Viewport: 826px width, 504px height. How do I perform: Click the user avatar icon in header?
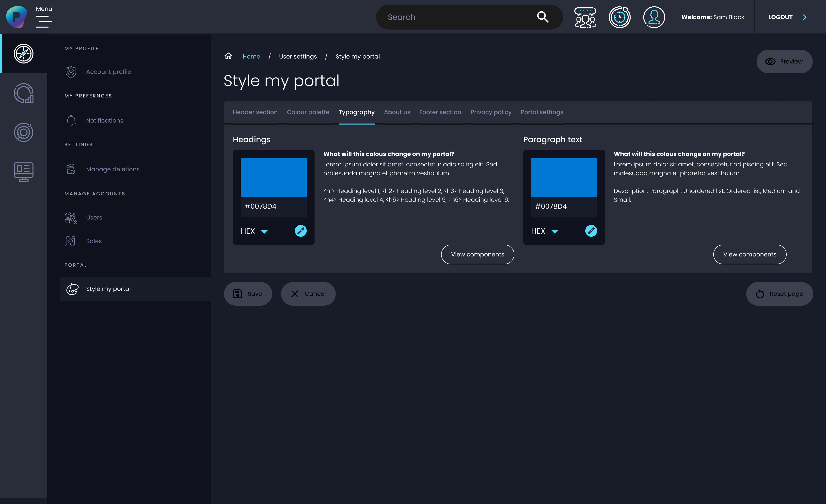654,17
